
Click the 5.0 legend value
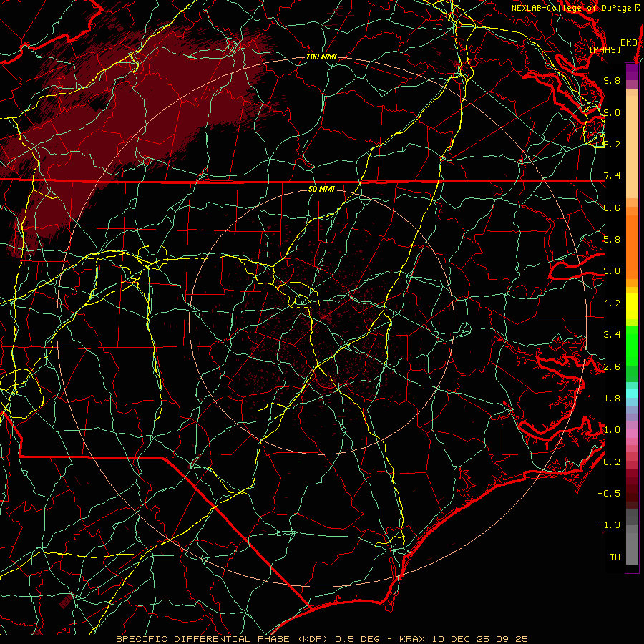click(x=612, y=271)
